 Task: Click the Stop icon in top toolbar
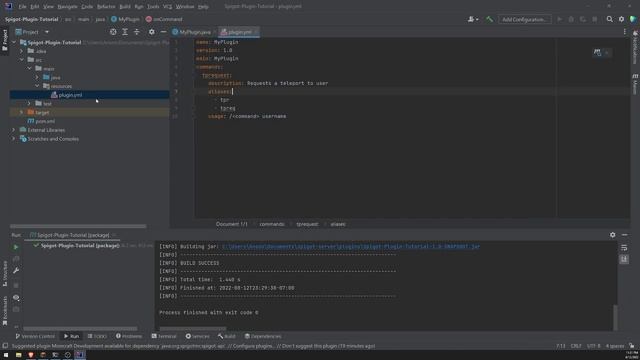click(x=595, y=19)
